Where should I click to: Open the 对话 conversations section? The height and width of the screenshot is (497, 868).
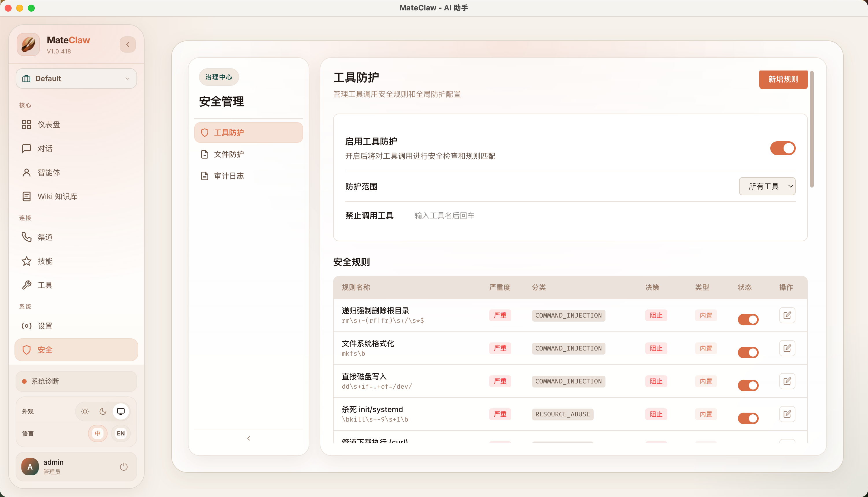[45, 148]
